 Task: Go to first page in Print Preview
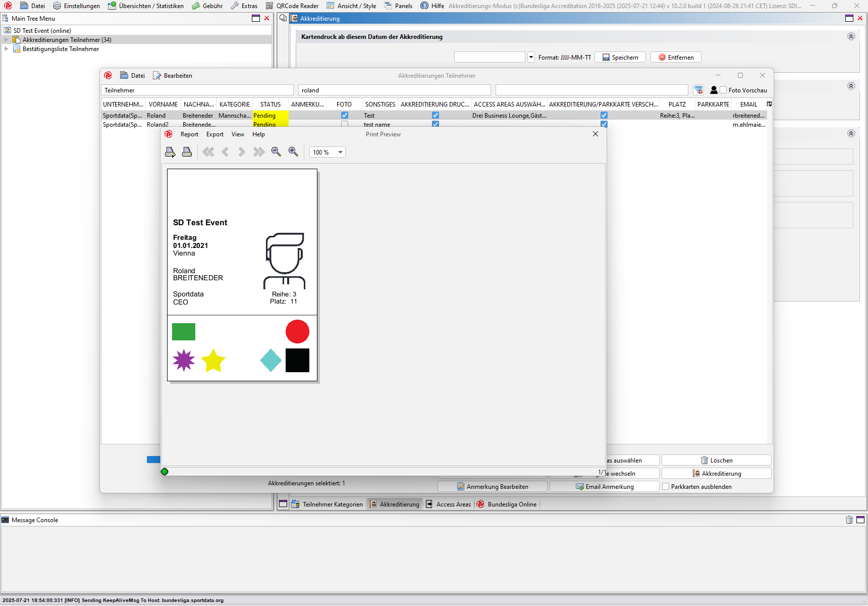(208, 152)
